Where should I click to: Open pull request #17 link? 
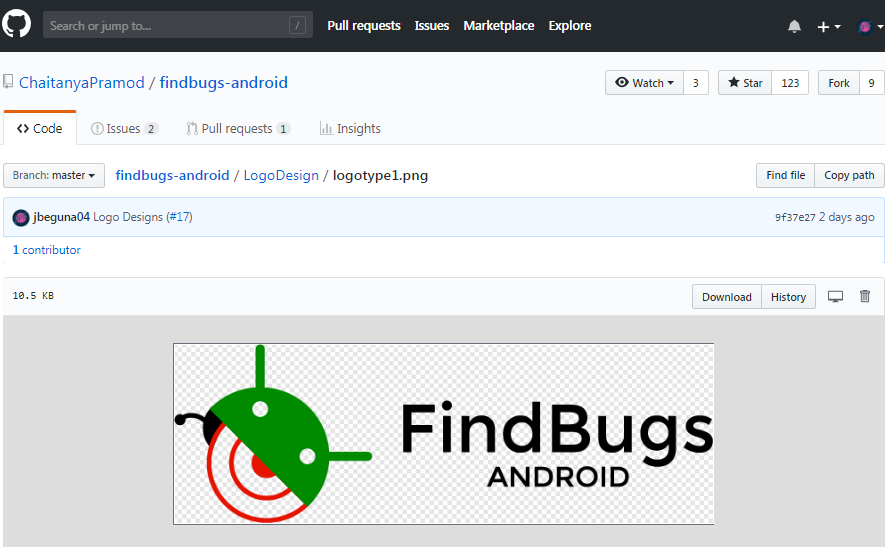[x=180, y=217]
